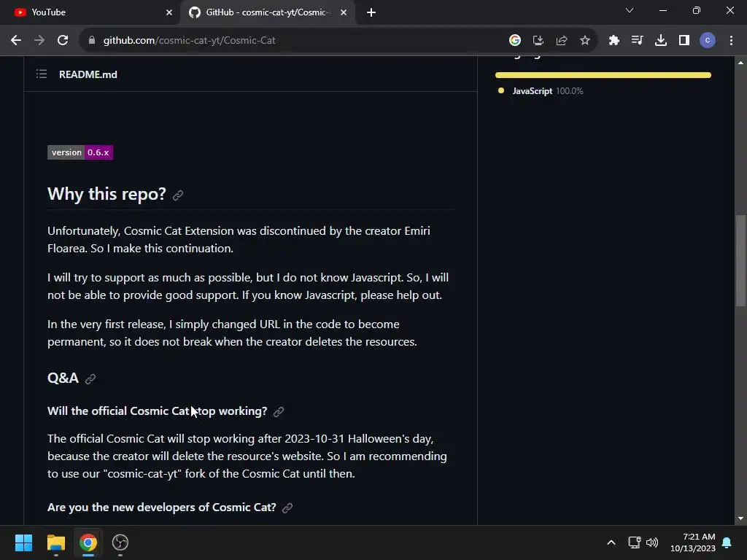Click JavaScript 100.0% language link

click(x=547, y=91)
